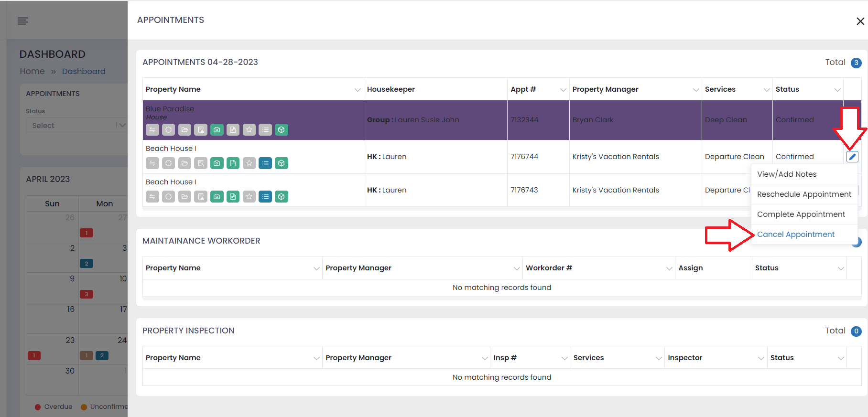Open blue list icon for appointment 7176744
The width and height of the screenshot is (868, 417).
(265, 163)
